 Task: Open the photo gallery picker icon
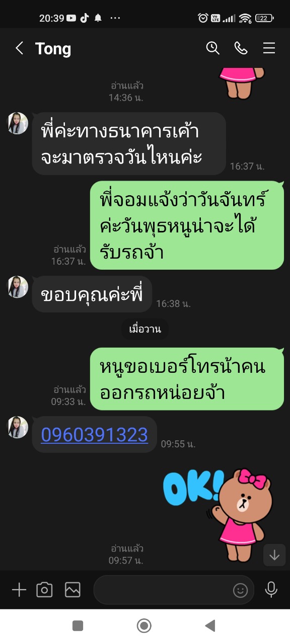tap(72, 590)
